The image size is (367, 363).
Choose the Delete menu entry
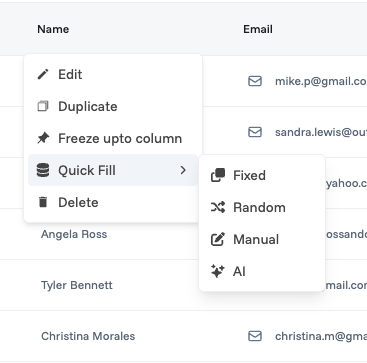click(x=113, y=202)
